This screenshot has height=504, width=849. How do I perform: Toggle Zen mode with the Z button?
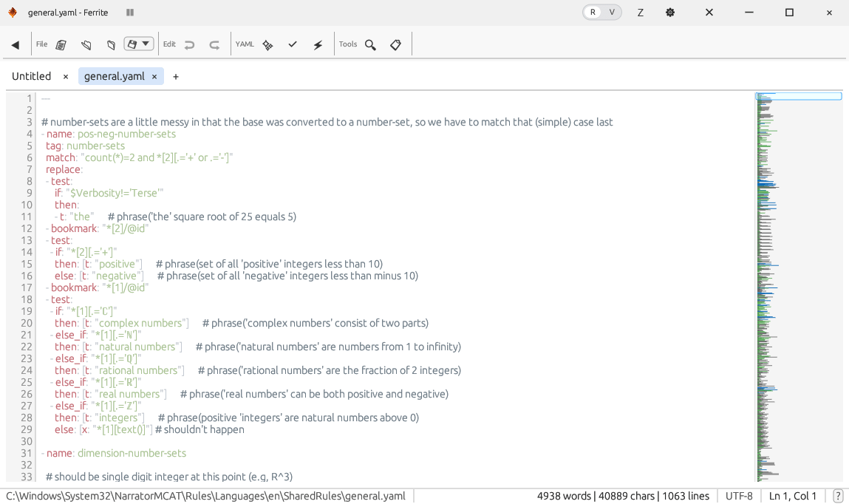coord(640,13)
